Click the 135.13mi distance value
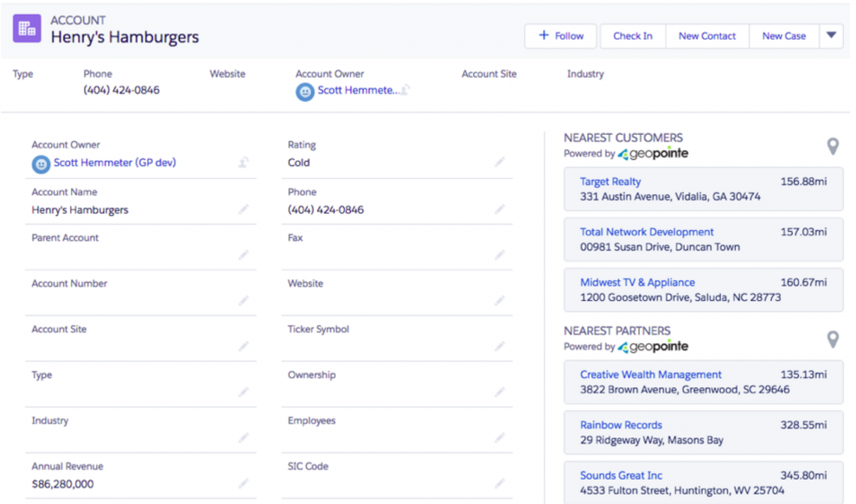The image size is (856, 504). 803,374
